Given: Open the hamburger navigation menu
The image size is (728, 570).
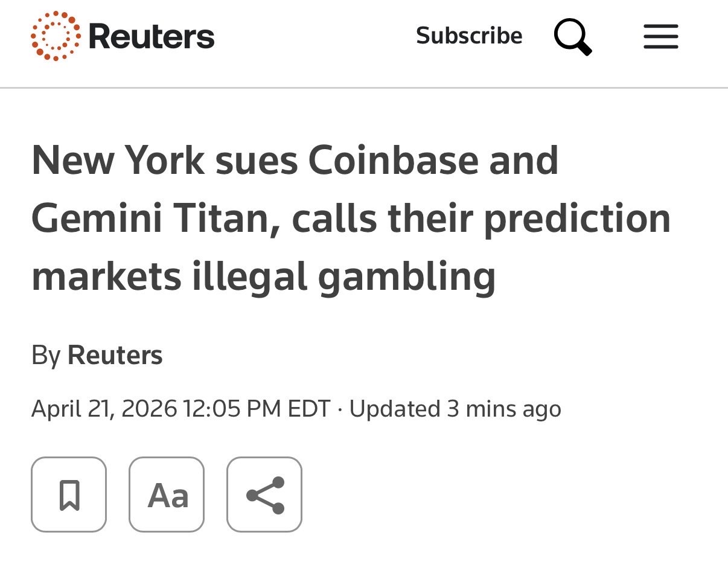Looking at the screenshot, I should coord(660,36).
